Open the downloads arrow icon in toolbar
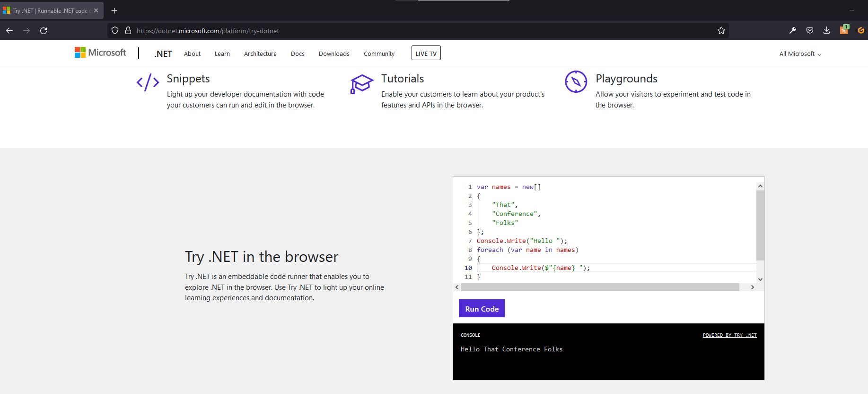This screenshot has height=394, width=868. [826, 31]
